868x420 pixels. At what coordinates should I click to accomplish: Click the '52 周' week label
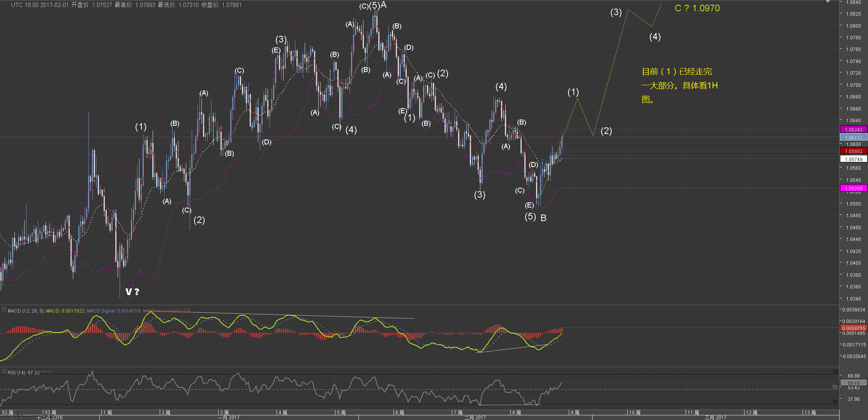7,413
